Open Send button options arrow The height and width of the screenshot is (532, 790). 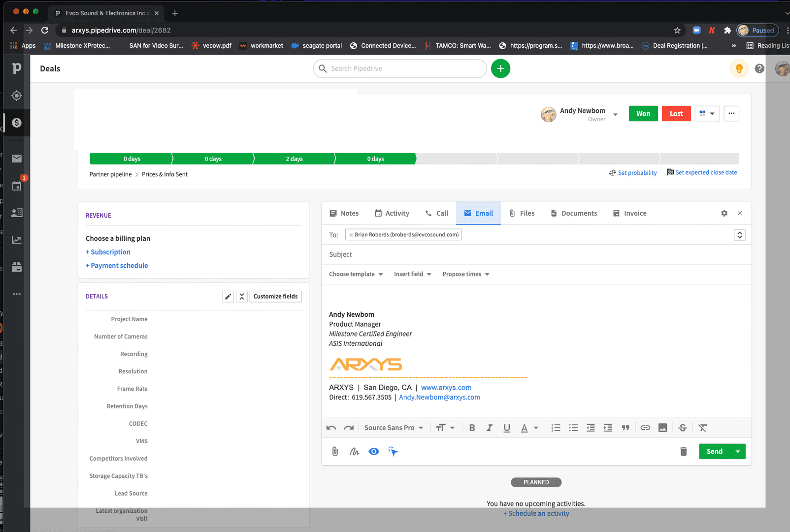pyautogui.click(x=738, y=451)
